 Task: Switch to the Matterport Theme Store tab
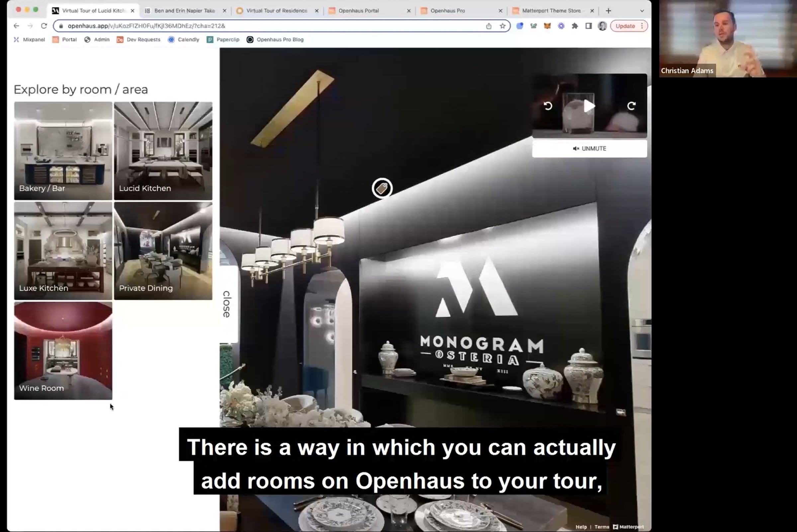(551, 11)
